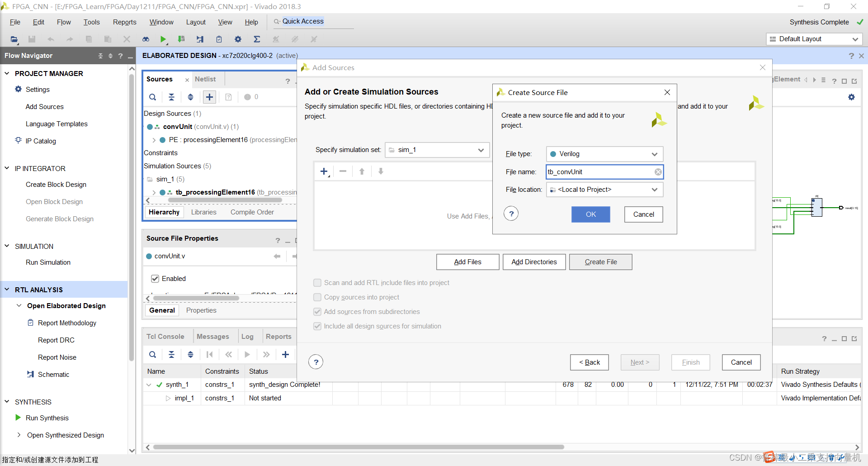Click Collapse All icon in Sources panel
Viewport: 868px width, 466px height.
[171, 97]
